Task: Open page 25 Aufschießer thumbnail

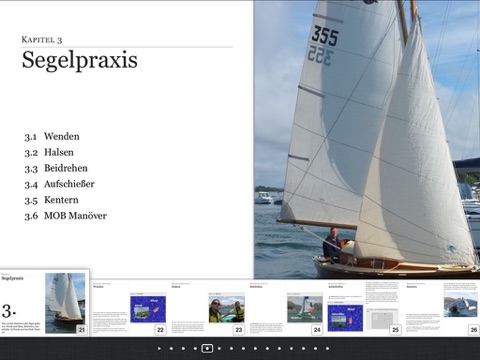Action: point(364,308)
